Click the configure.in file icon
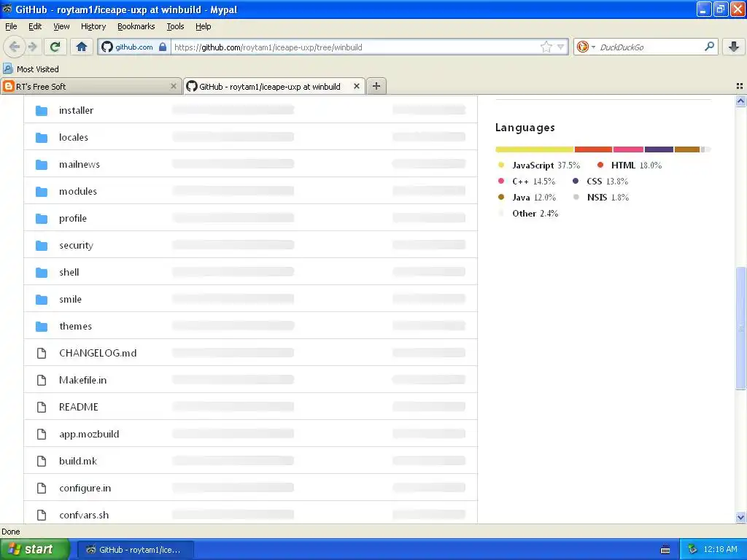The width and height of the screenshot is (747, 560). point(42,488)
